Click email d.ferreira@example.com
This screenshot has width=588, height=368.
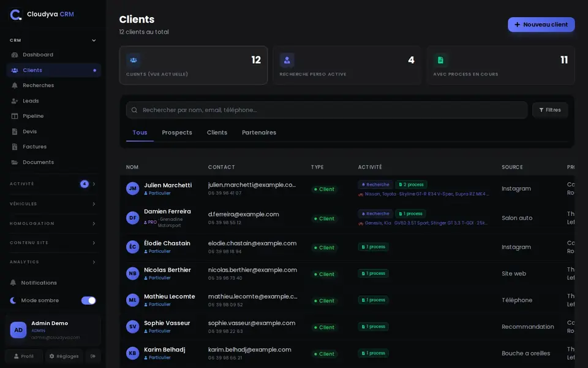[x=244, y=215]
